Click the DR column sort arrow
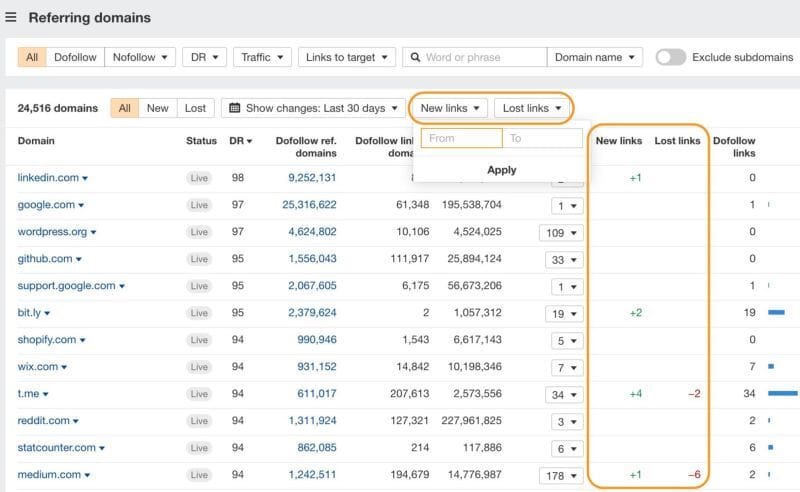The image size is (800, 492). pos(249,141)
